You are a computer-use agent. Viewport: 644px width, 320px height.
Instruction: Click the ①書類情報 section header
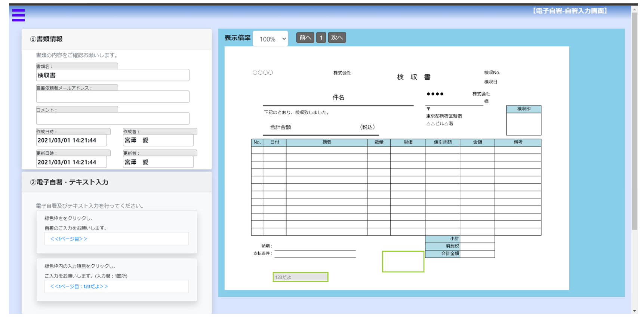117,39
